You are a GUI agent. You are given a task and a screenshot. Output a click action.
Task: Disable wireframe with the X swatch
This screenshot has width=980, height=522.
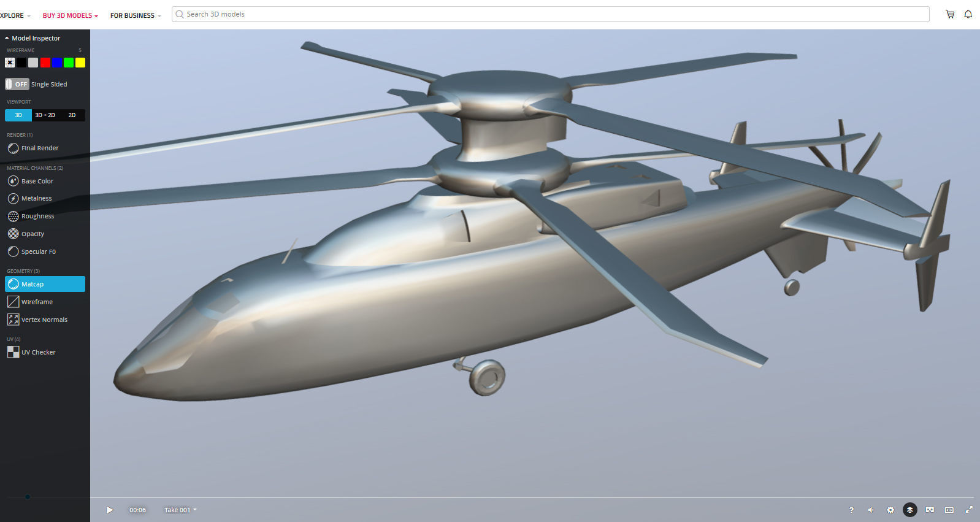pyautogui.click(x=10, y=63)
